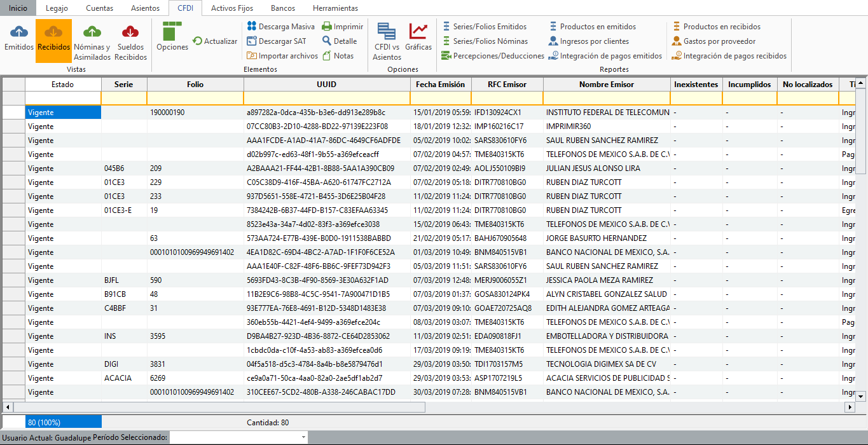Click the UUID column header
This screenshot has height=445, width=868.
(x=326, y=85)
